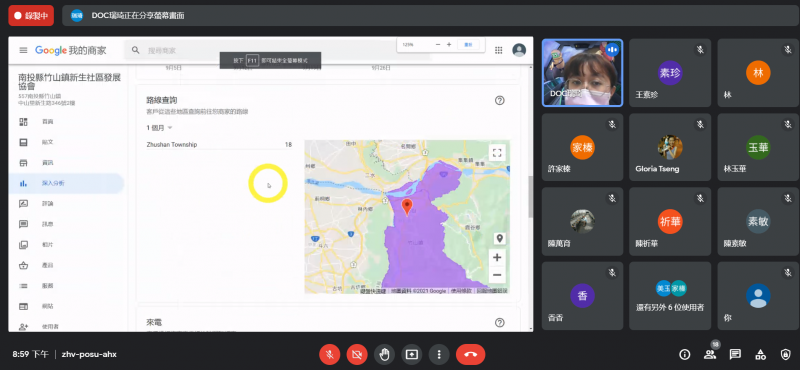Select 林玉華's participant tile
This screenshot has width=800, height=370.
758,147
